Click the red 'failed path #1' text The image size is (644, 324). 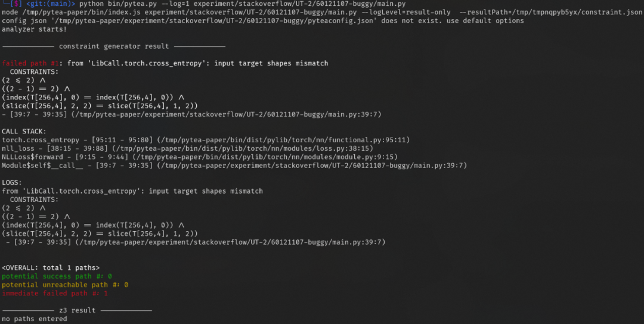tap(31, 63)
